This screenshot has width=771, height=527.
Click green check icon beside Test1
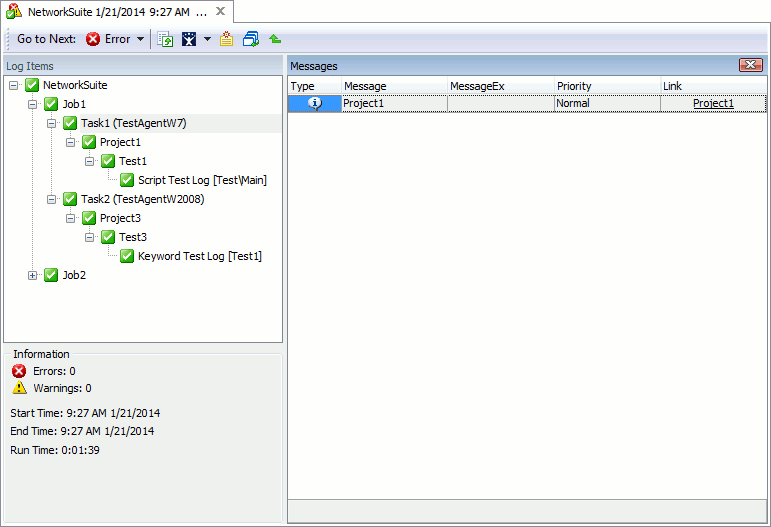tap(108, 161)
